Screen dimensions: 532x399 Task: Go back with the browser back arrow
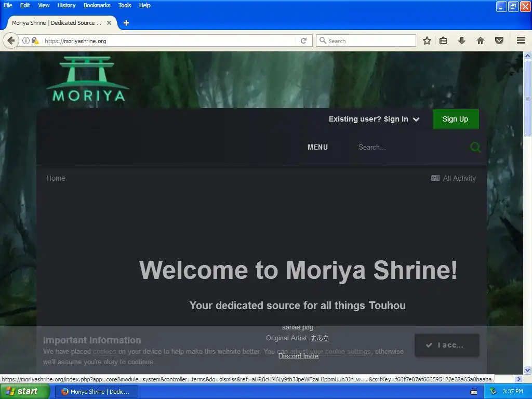coord(11,41)
